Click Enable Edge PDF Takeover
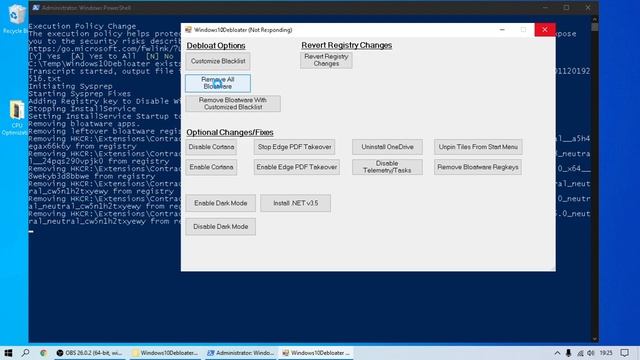The width and height of the screenshot is (640, 360). (x=297, y=167)
